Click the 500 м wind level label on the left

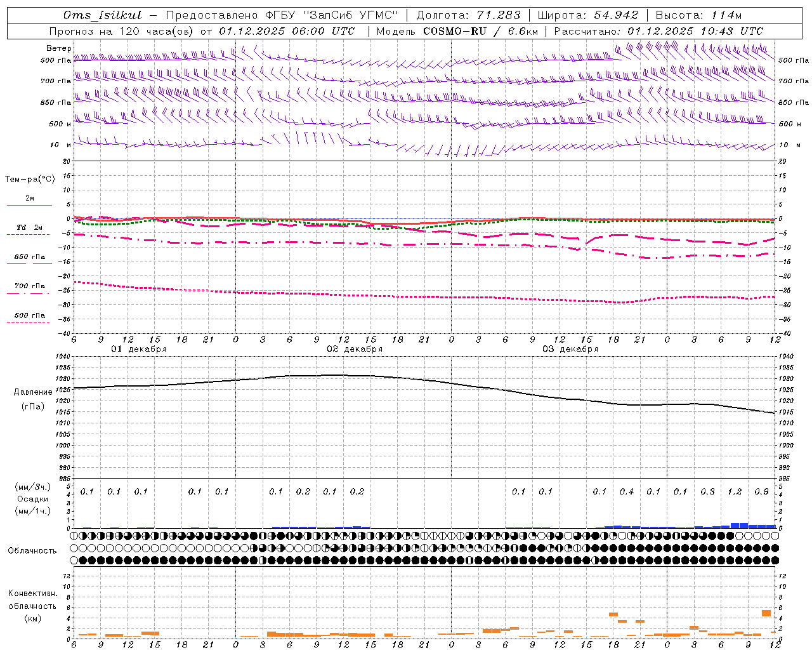pyautogui.click(x=60, y=124)
